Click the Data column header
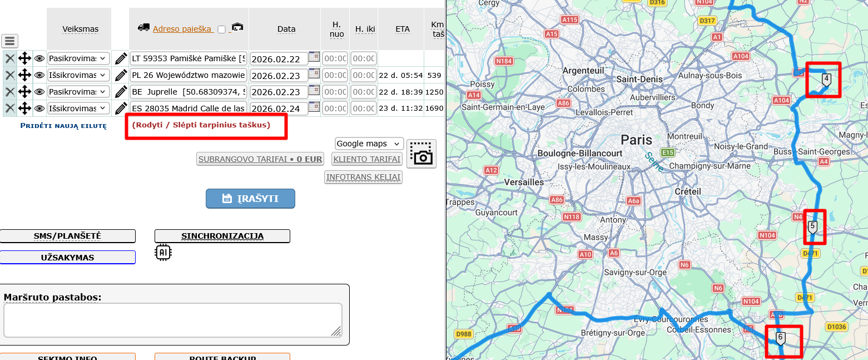This screenshot has height=360, width=868. click(286, 29)
